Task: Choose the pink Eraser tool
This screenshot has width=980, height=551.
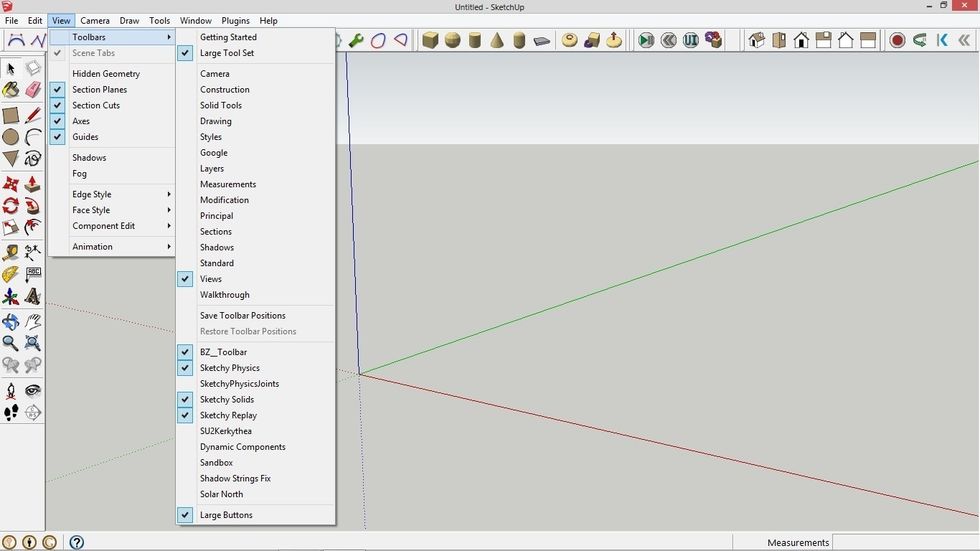Action: [x=32, y=90]
